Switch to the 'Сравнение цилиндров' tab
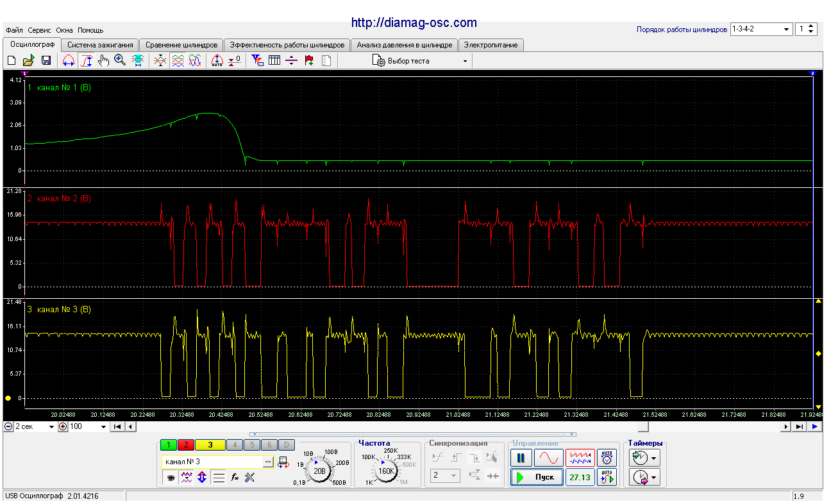This screenshot has width=831, height=504. click(x=181, y=45)
